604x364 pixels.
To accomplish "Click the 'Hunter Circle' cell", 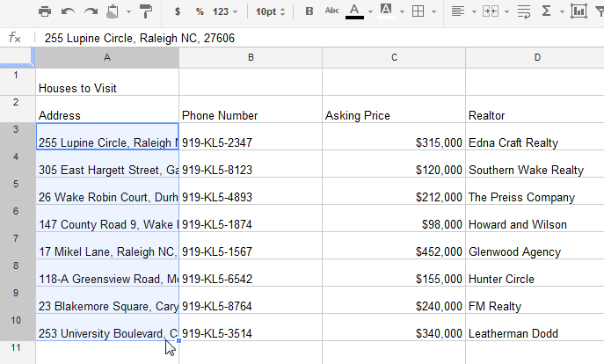I will 535,273.
